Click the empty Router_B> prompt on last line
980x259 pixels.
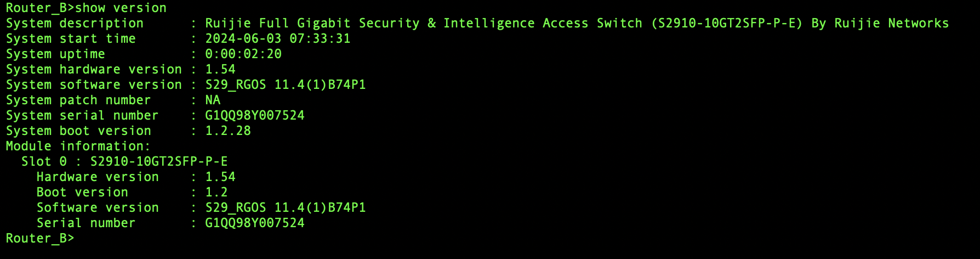click(x=40, y=238)
